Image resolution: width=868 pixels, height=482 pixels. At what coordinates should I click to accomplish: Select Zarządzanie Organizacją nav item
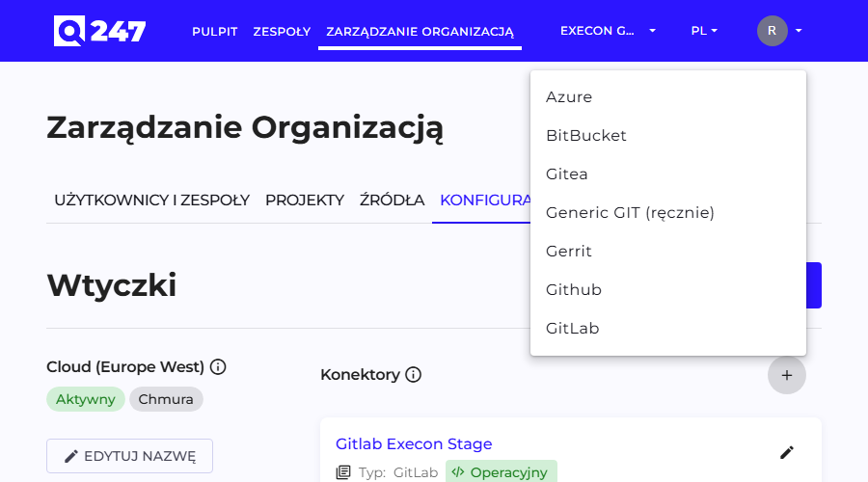420,32
